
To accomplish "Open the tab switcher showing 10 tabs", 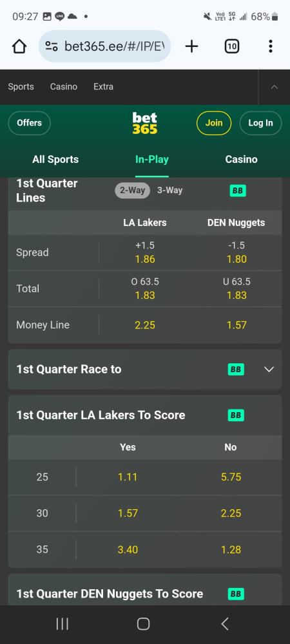I will [x=231, y=46].
